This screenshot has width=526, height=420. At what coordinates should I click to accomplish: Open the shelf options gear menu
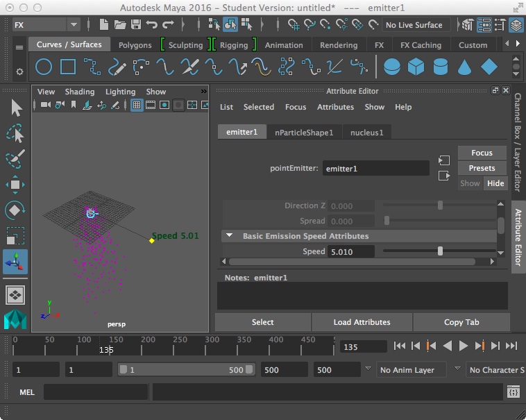20,72
